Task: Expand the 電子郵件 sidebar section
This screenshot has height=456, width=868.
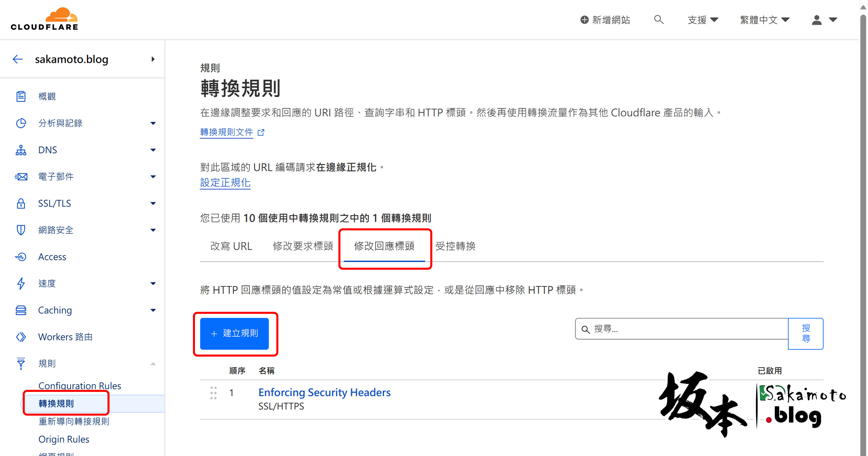Action: click(153, 176)
